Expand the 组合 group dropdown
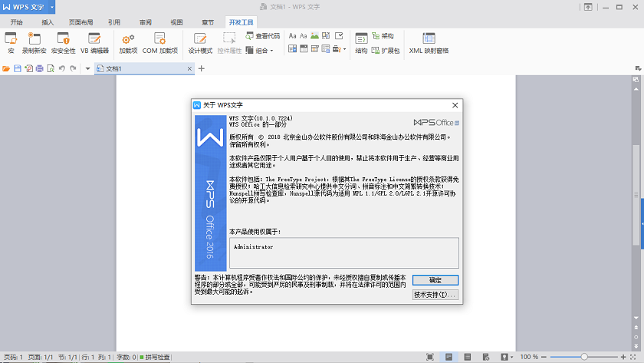The image size is (644, 363). (x=271, y=51)
